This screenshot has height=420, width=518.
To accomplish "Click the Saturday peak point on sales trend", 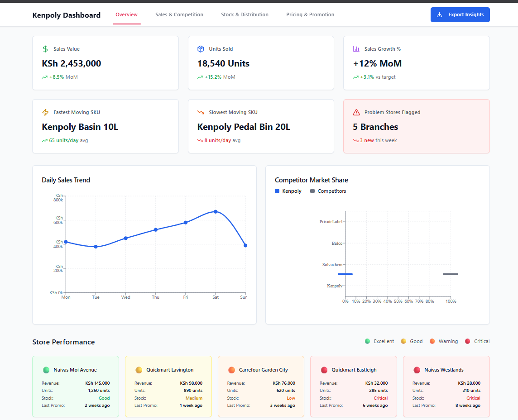I will [216, 211].
